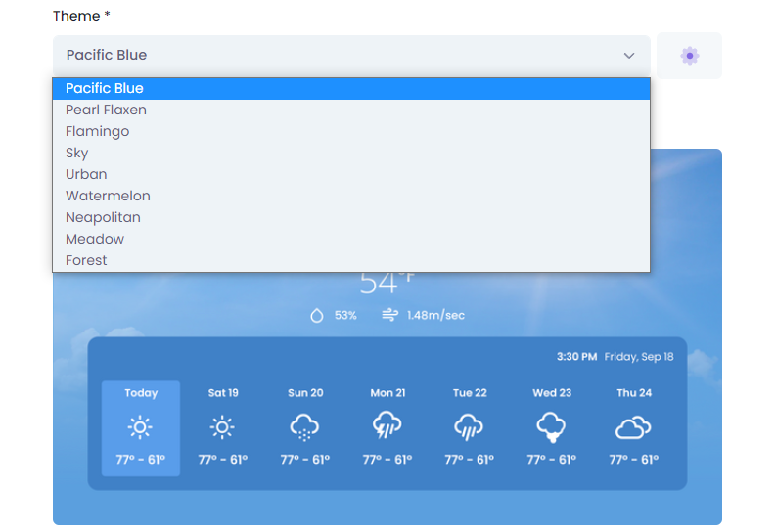Click the wind speed icon
This screenshot has height=532, width=775.
tap(390, 315)
